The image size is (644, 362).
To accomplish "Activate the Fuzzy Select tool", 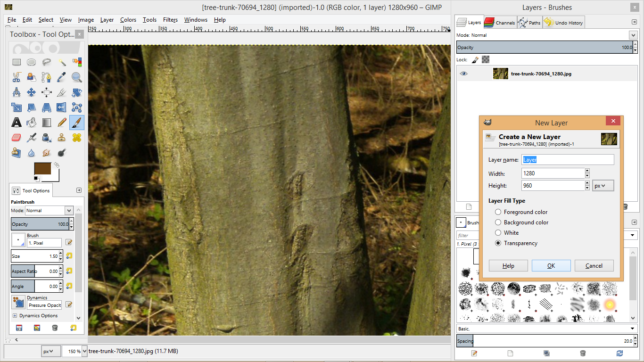I will coord(62,62).
